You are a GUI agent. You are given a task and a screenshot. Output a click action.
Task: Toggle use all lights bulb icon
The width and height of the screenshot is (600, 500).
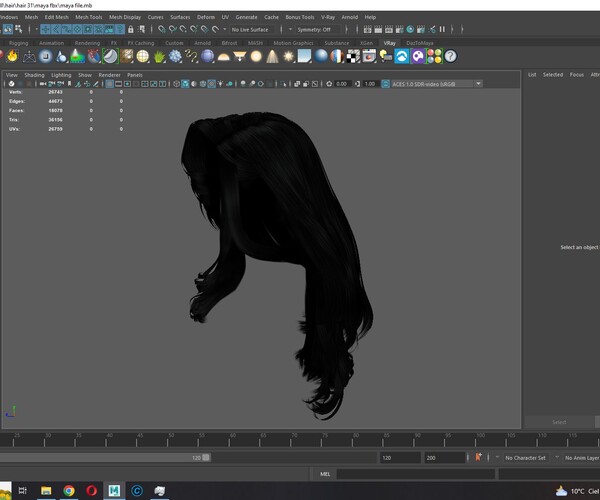click(x=220, y=84)
